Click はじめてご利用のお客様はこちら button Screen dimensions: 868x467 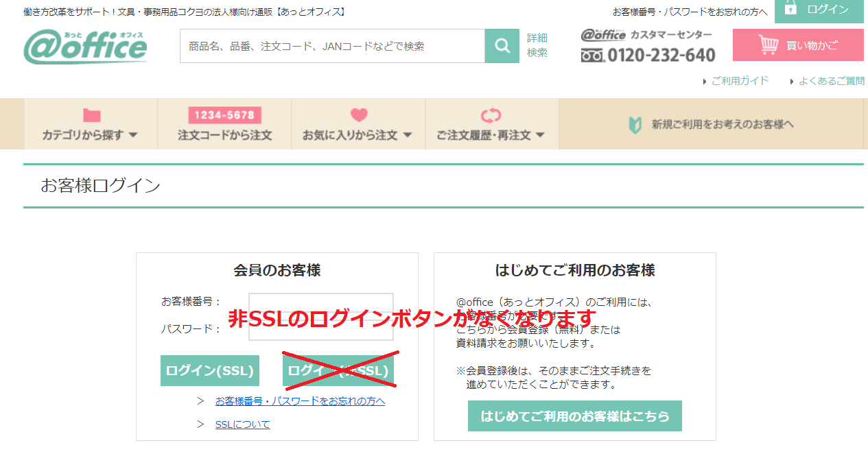pyautogui.click(x=575, y=416)
